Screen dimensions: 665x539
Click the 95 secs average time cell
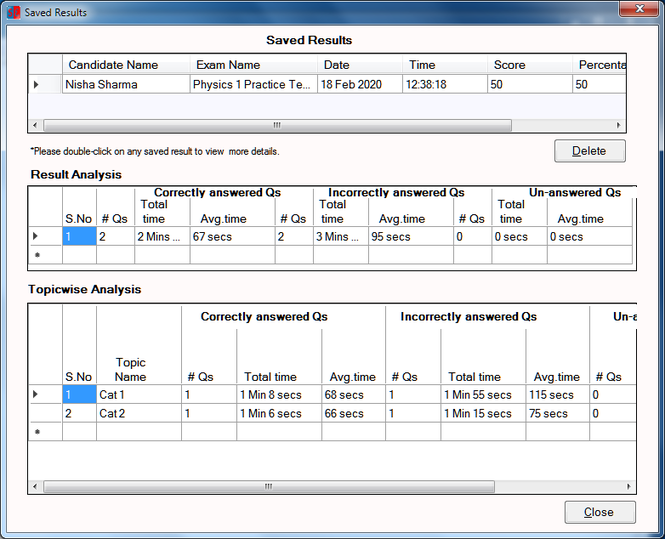[411, 237]
